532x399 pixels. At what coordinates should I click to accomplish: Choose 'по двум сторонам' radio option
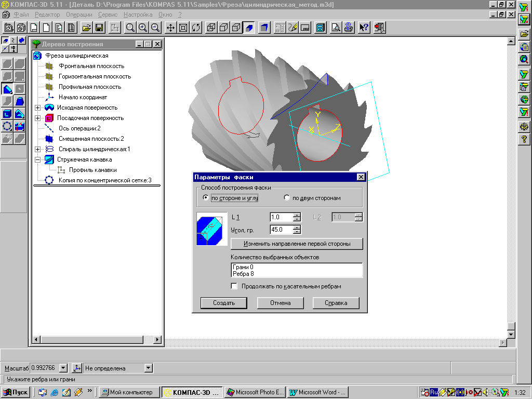(287, 197)
